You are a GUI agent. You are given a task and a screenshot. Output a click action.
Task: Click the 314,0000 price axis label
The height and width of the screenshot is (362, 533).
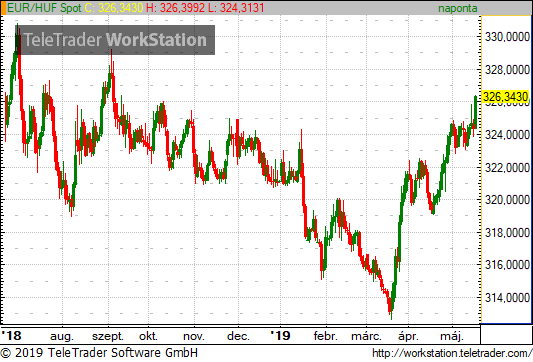(x=507, y=298)
